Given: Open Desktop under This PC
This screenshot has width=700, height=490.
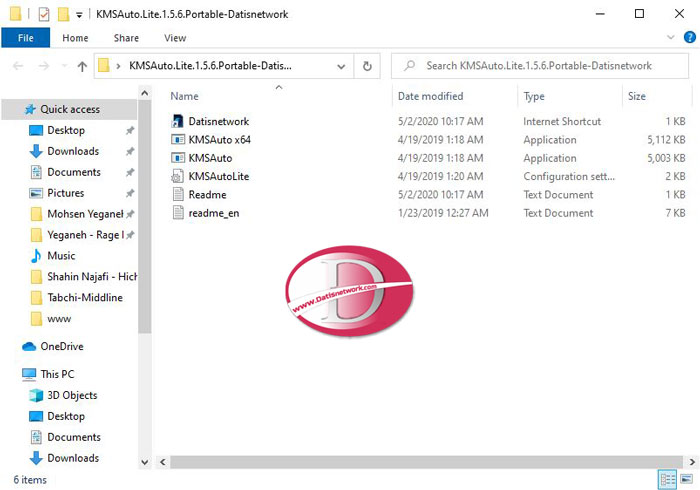Looking at the screenshot, I should click(x=66, y=416).
